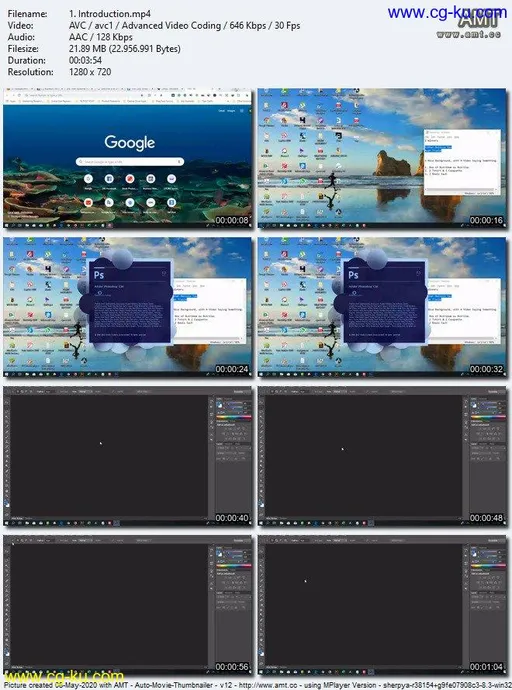
Task: Click Windows Start button in 00:00:16 frame
Action: [261, 226]
